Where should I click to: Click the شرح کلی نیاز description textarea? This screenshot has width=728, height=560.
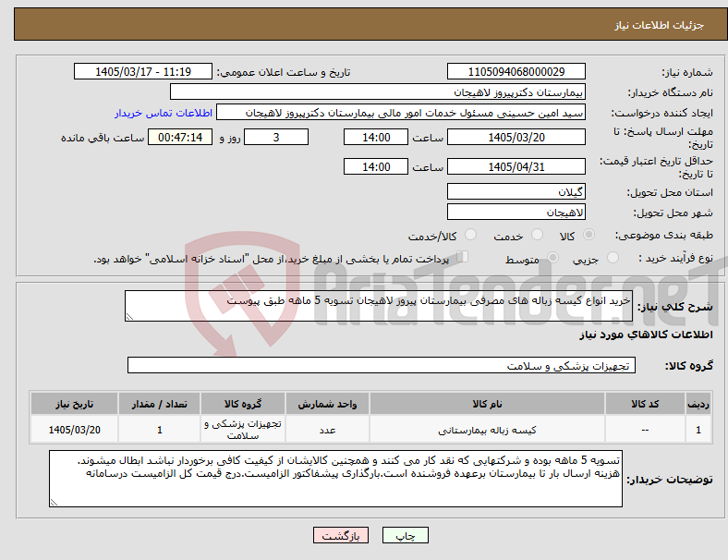(x=379, y=306)
